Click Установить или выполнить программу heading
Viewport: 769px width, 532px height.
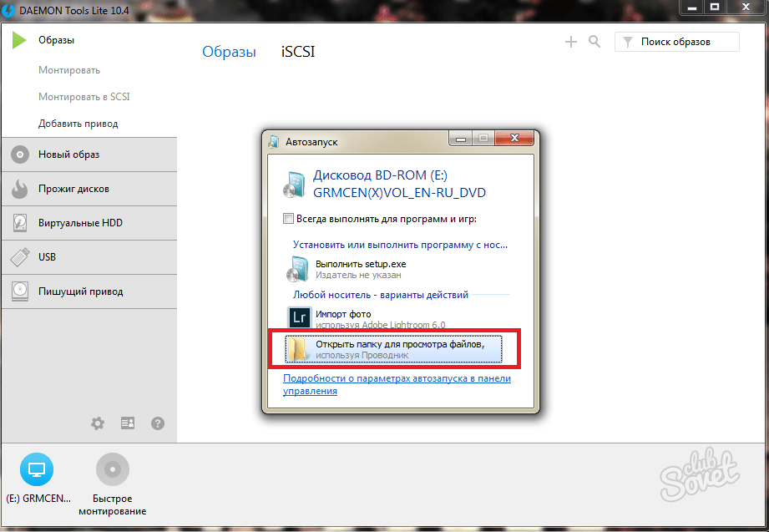pos(400,245)
